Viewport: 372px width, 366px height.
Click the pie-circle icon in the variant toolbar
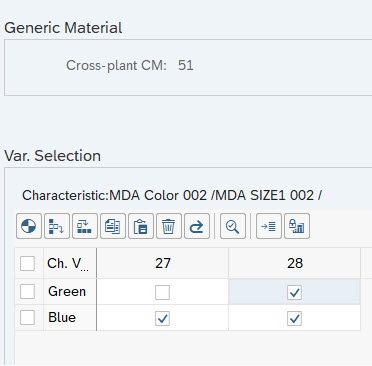coord(29,226)
